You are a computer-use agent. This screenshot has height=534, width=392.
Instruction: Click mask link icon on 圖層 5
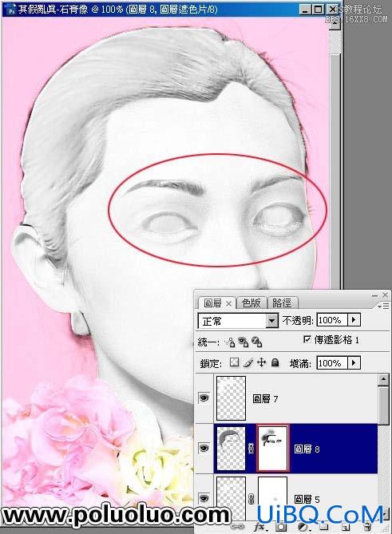(x=251, y=499)
